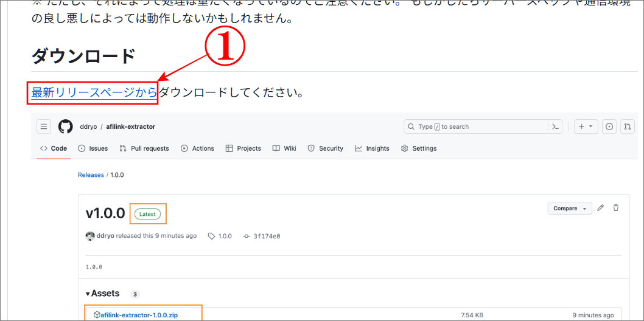This screenshot has width=644, height=321.
Task: Expand the Compare dropdown button
Action: tap(569, 208)
